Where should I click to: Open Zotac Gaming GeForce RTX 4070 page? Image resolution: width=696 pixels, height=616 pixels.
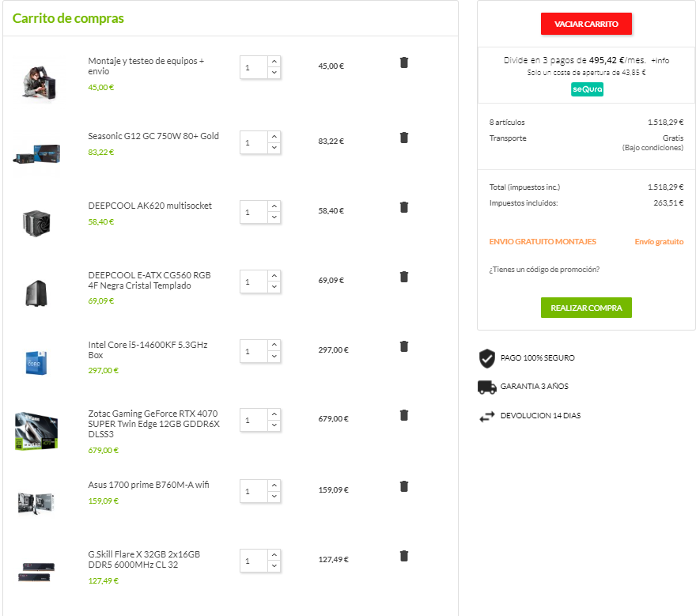[153, 424]
